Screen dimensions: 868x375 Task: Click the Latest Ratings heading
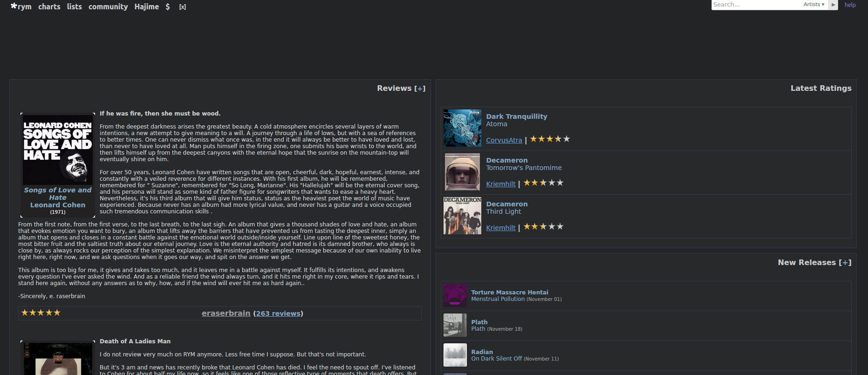pyautogui.click(x=821, y=89)
